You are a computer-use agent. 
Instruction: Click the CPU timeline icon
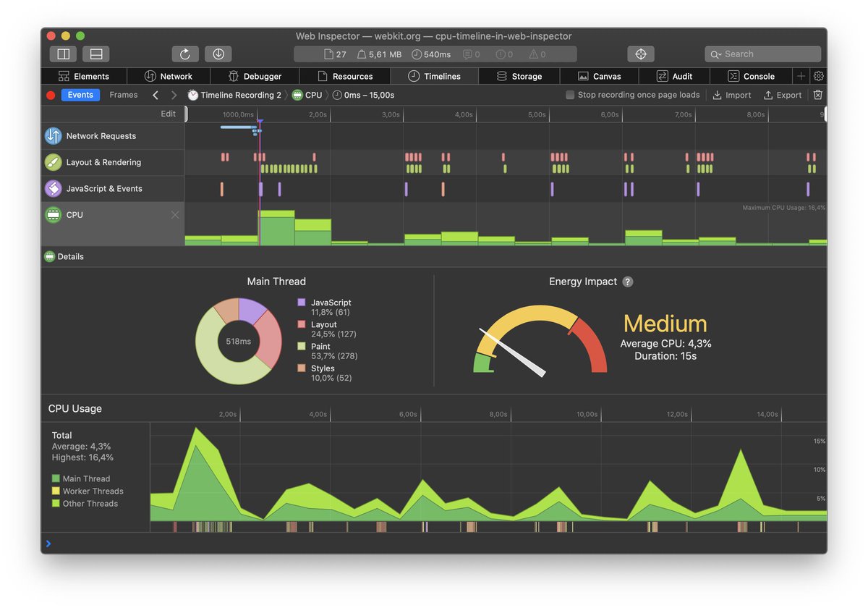coord(53,215)
